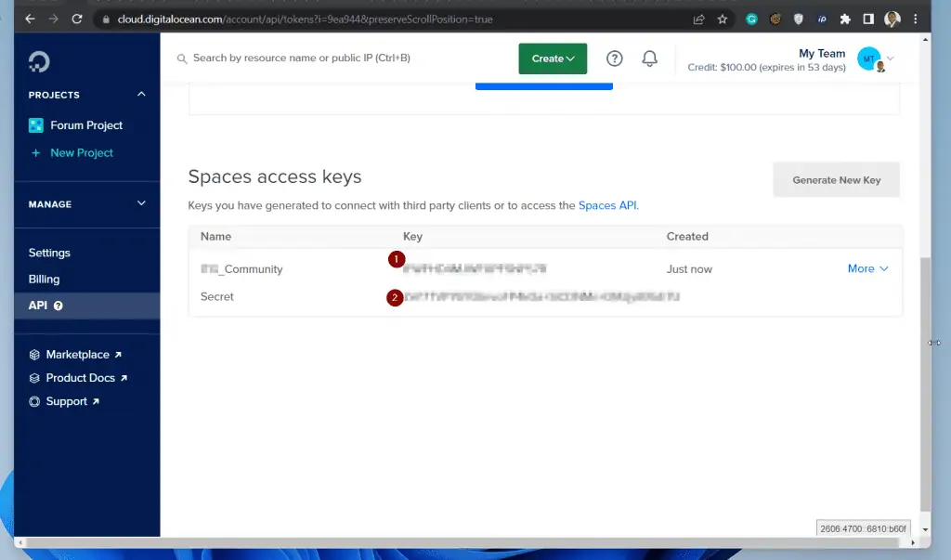Click the 'Just now' created cell
Screen dimensions: 951x560
(x=689, y=269)
